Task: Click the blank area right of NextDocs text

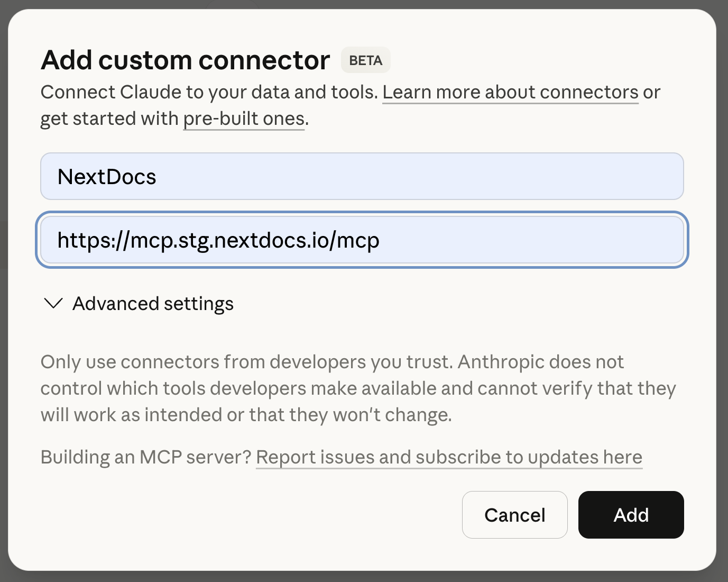Action: click(423, 176)
